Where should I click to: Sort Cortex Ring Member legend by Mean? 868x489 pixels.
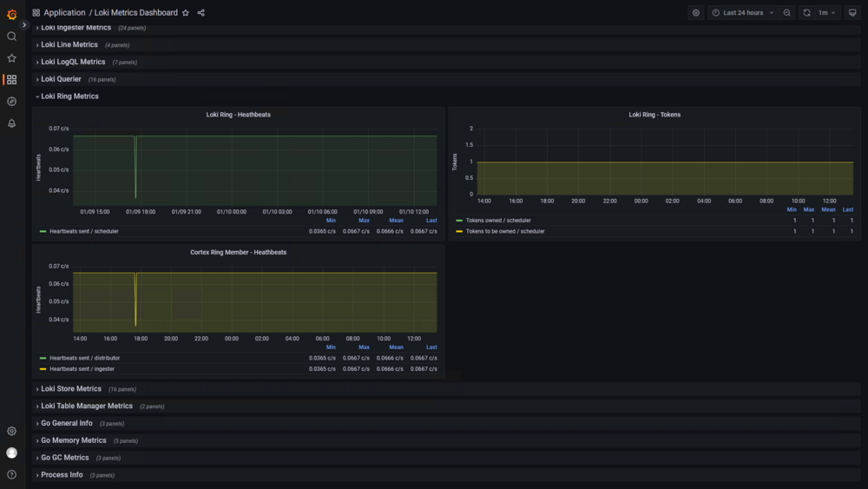pyautogui.click(x=396, y=347)
